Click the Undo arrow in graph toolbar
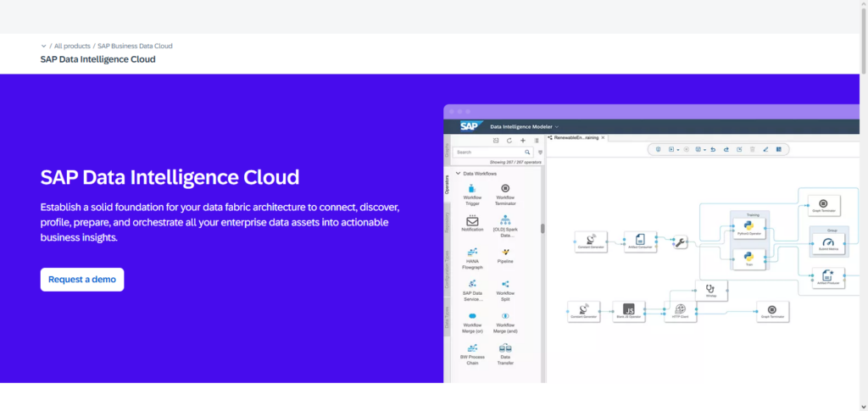 (x=713, y=149)
